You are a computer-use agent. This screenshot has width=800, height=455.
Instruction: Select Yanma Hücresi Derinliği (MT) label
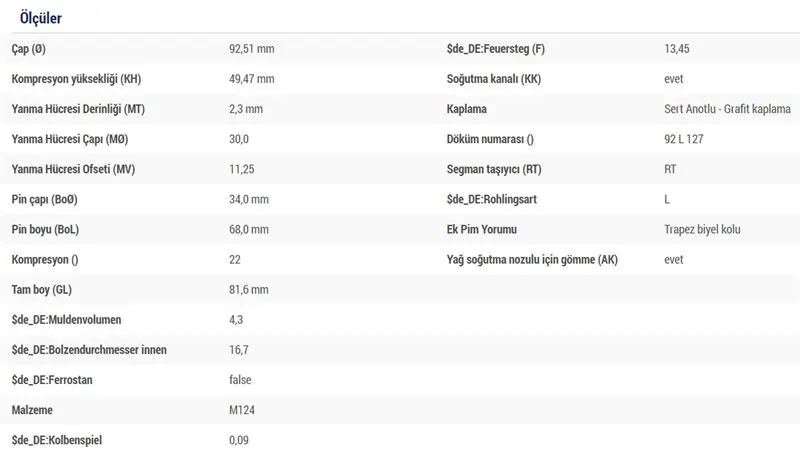78,109
